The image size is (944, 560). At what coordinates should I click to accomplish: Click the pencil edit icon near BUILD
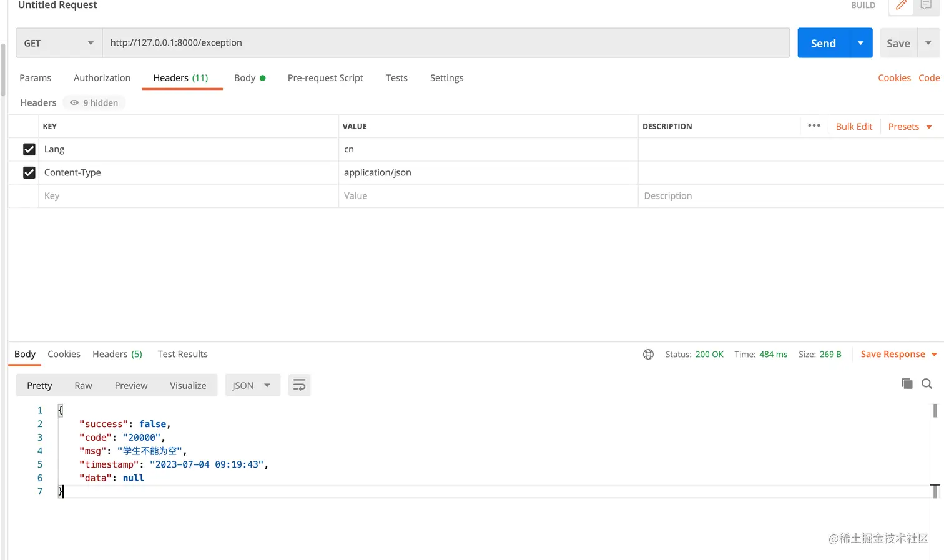(901, 6)
